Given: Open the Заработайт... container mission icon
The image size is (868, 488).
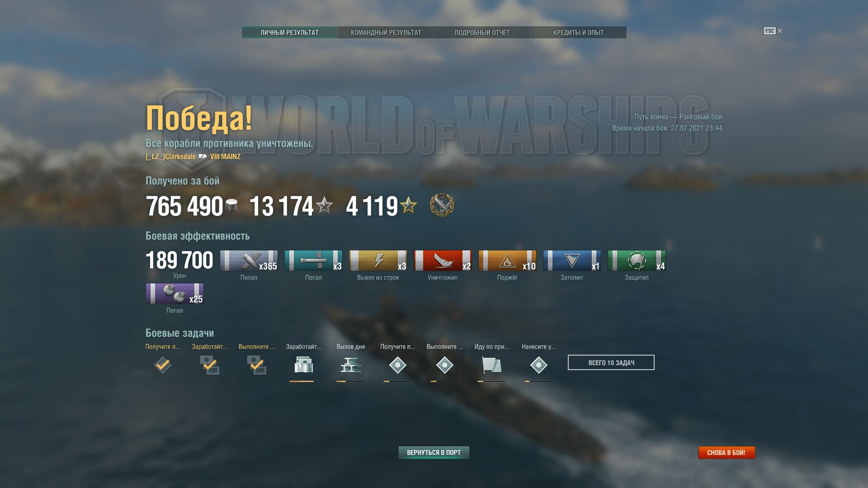Looking at the screenshot, I should [304, 365].
